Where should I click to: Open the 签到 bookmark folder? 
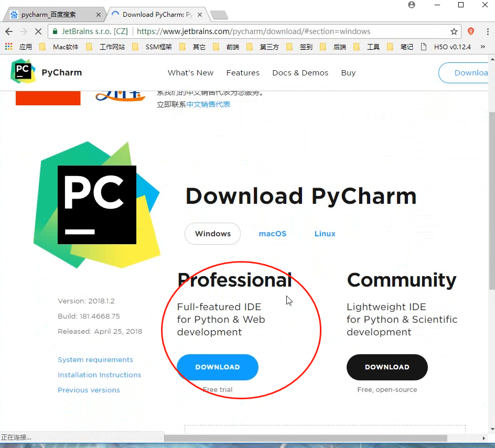(299, 47)
